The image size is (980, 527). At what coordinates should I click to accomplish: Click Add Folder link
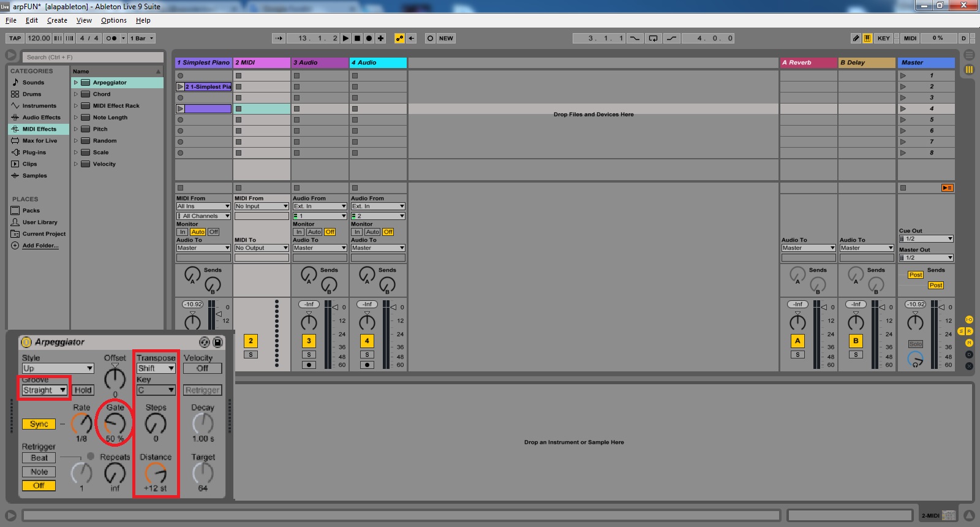tap(40, 245)
